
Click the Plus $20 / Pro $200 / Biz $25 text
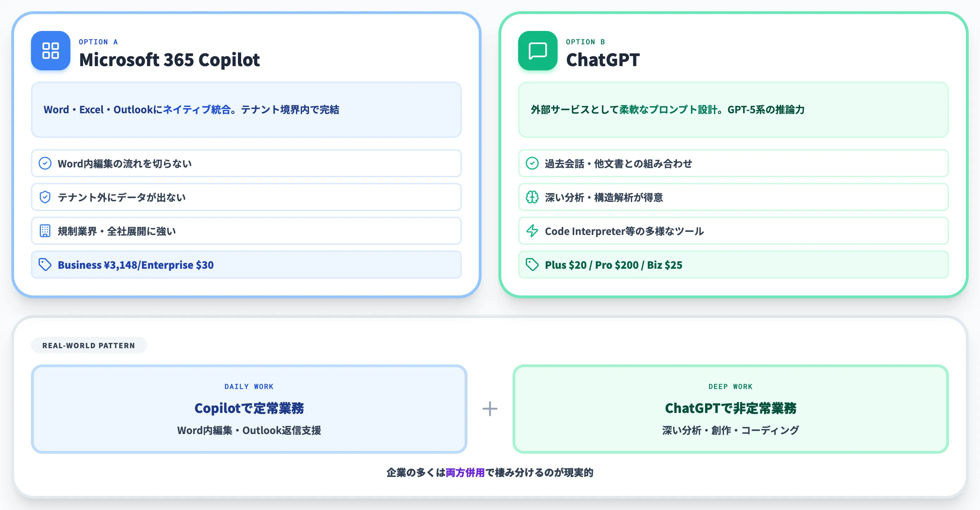click(x=613, y=265)
